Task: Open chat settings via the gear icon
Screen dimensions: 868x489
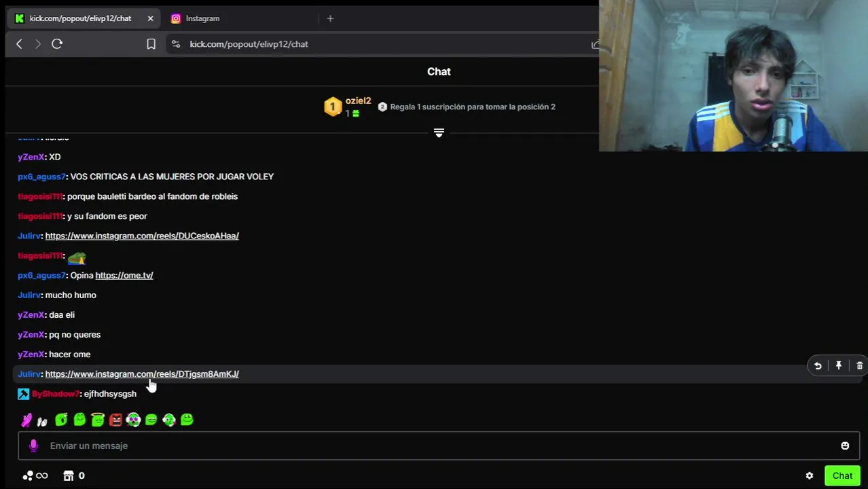Action: (x=810, y=476)
